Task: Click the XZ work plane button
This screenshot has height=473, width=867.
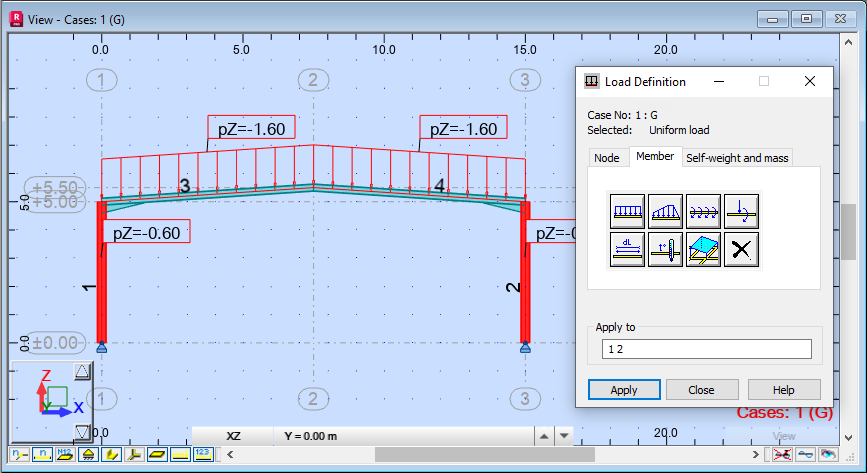Action: 233,436
